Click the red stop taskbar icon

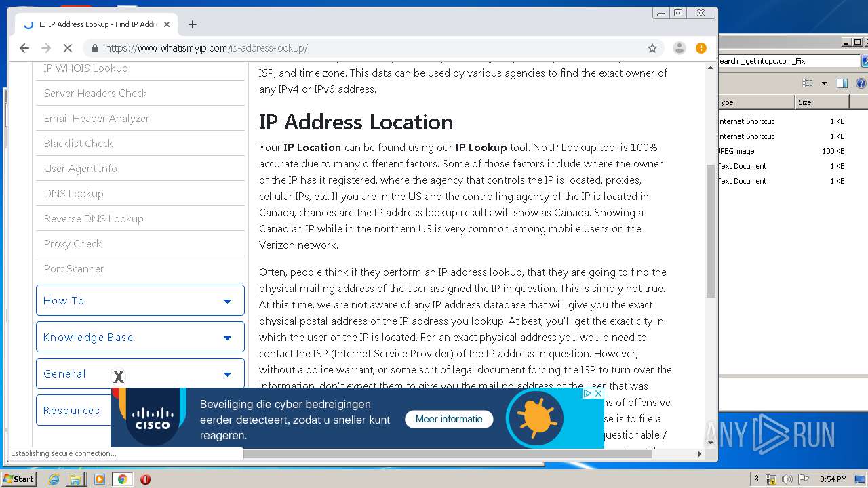click(x=145, y=479)
